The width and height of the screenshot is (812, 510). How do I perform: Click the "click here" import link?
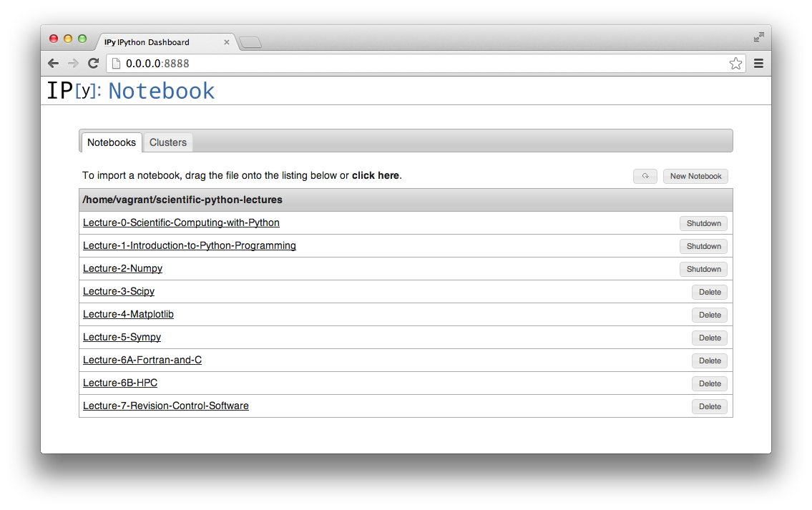(375, 175)
